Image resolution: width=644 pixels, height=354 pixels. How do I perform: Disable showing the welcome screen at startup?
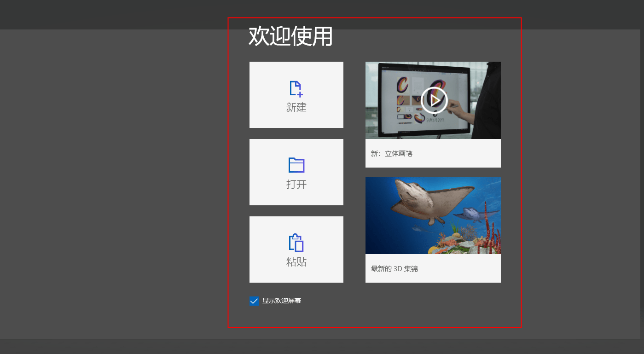point(254,301)
